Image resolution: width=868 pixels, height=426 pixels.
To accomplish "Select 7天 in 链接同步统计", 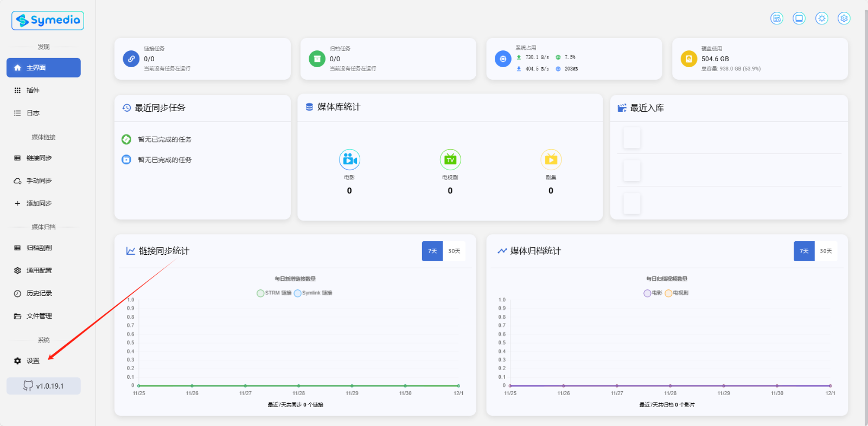I will 432,251.
